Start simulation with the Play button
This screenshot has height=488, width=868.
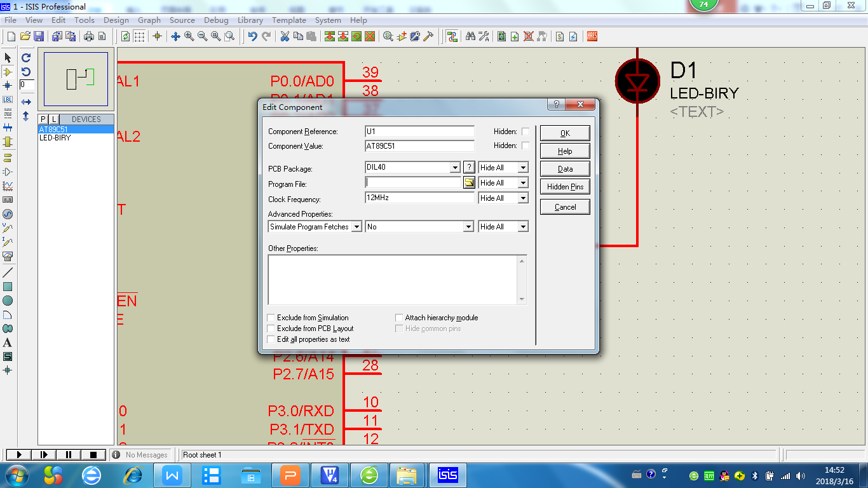19,455
